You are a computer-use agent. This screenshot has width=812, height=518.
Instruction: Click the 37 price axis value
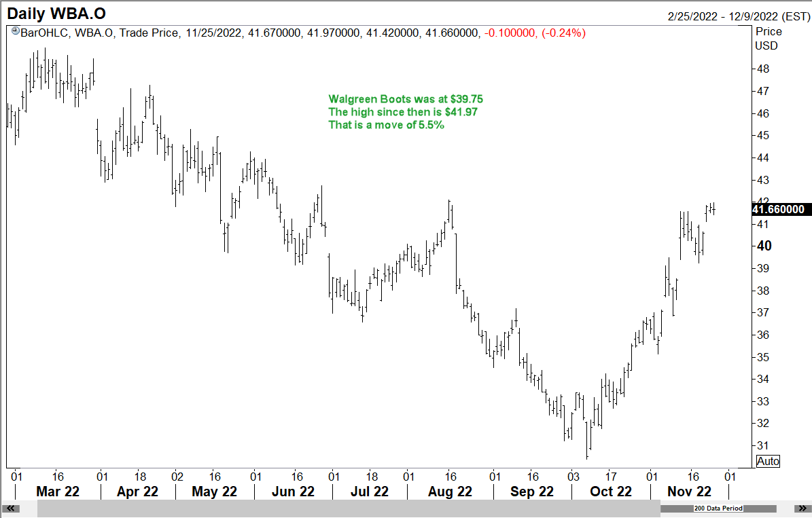pyautogui.click(x=763, y=312)
